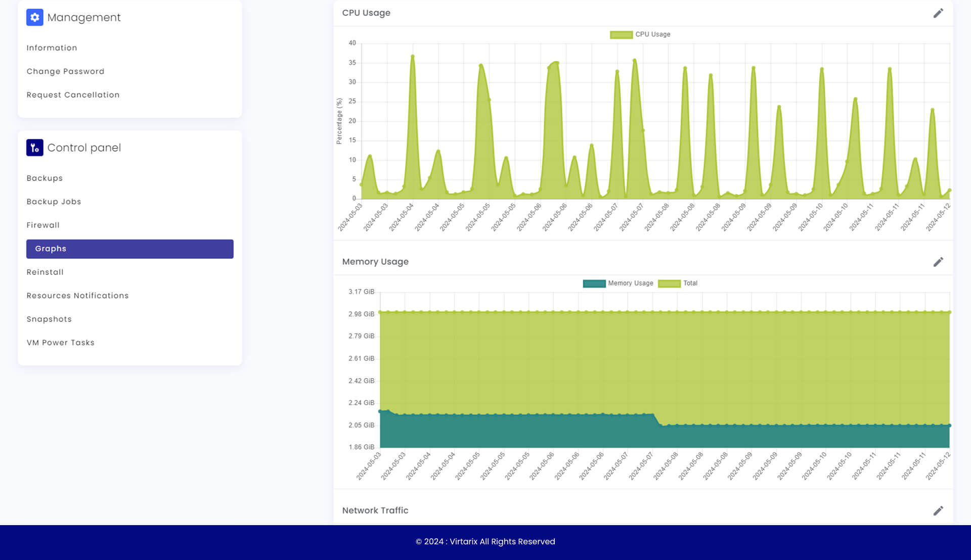Go to Change Password
Image resolution: width=971 pixels, height=560 pixels.
[65, 71]
